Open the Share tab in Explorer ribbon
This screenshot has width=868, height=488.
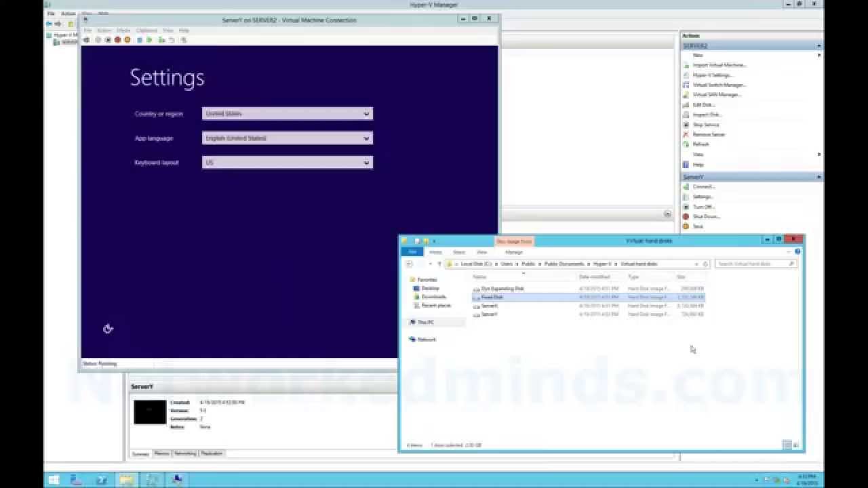coord(459,252)
